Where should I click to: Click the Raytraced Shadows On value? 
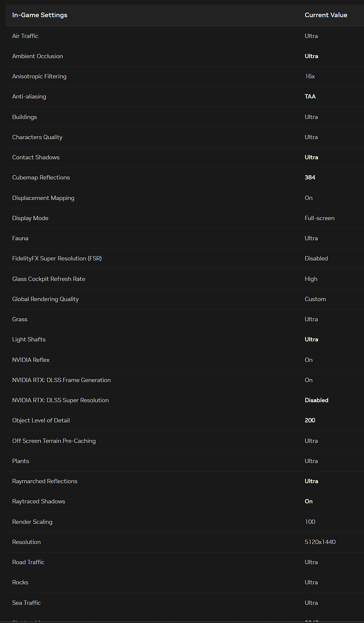click(309, 502)
